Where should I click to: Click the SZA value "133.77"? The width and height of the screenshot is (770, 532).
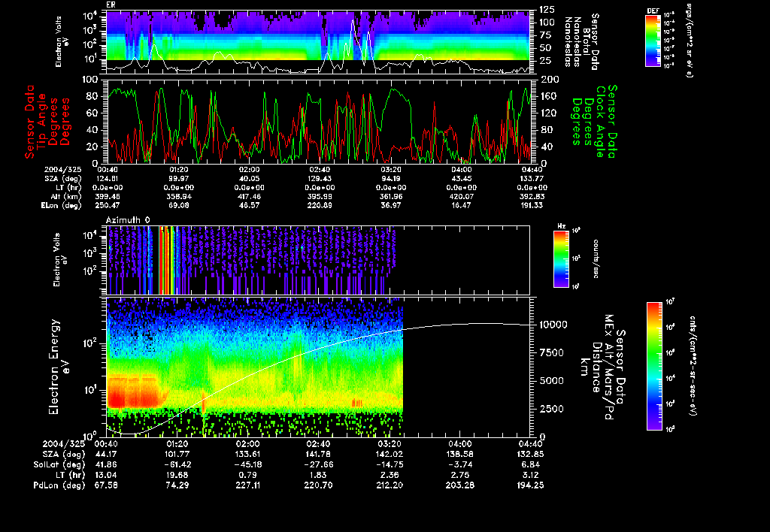click(x=533, y=179)
